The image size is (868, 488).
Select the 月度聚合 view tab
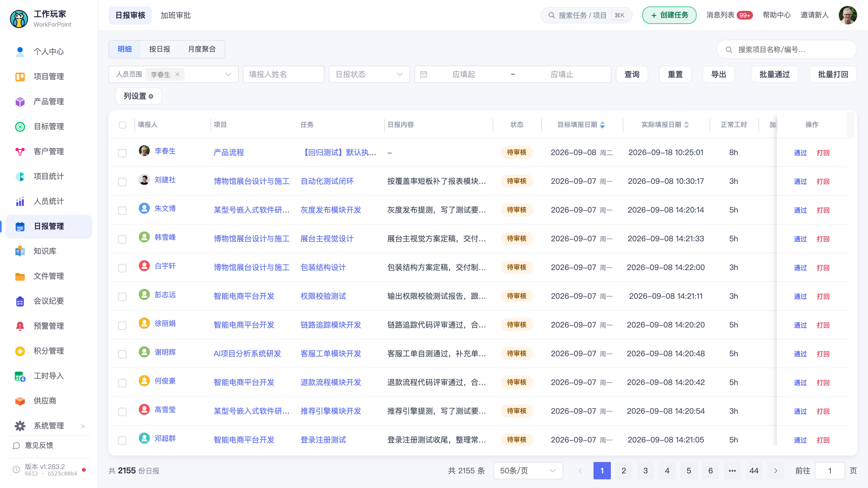202,49
